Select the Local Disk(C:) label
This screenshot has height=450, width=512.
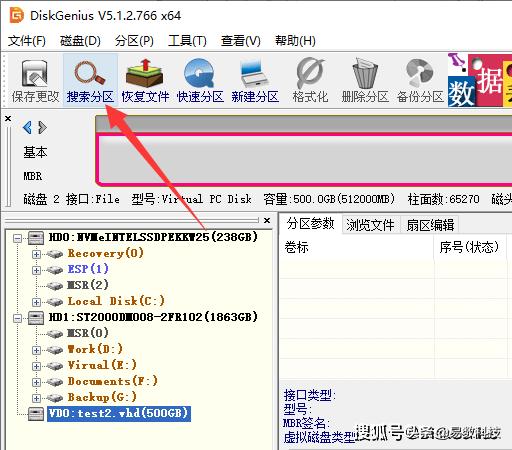tap(116, 301)
